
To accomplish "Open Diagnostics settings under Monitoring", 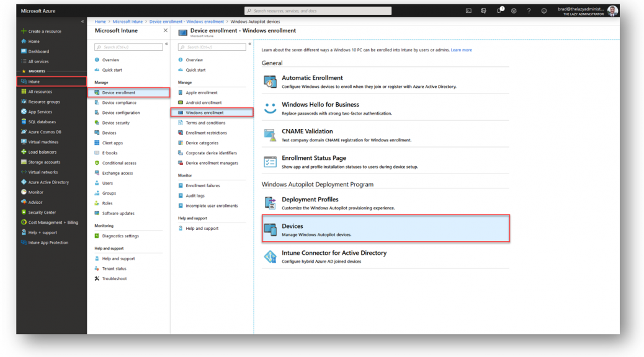I will (120, 236).
